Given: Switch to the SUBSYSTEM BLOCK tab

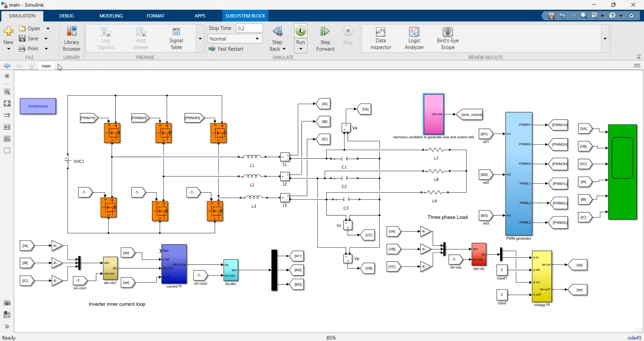Looking at the screenshot, I should tap(245, 16).
